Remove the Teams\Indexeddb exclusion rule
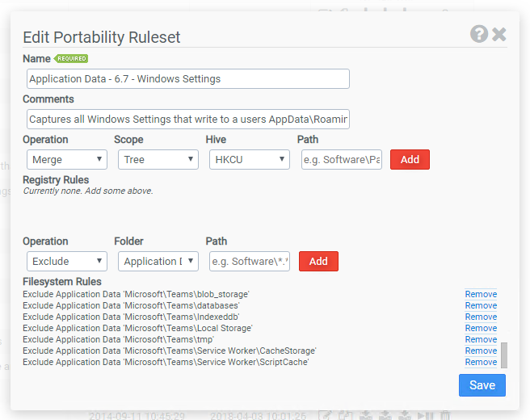Viewport: 530px width, 420px height. point(481,317)
